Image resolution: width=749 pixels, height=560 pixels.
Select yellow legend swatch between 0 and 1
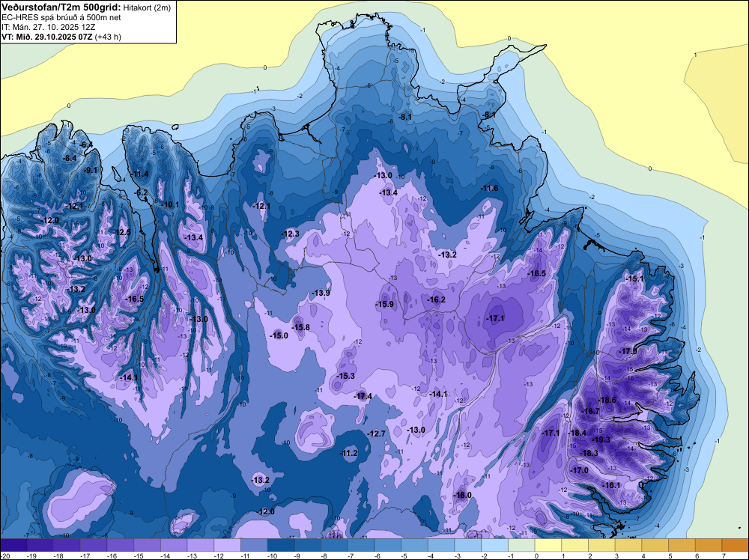(548, 545)
